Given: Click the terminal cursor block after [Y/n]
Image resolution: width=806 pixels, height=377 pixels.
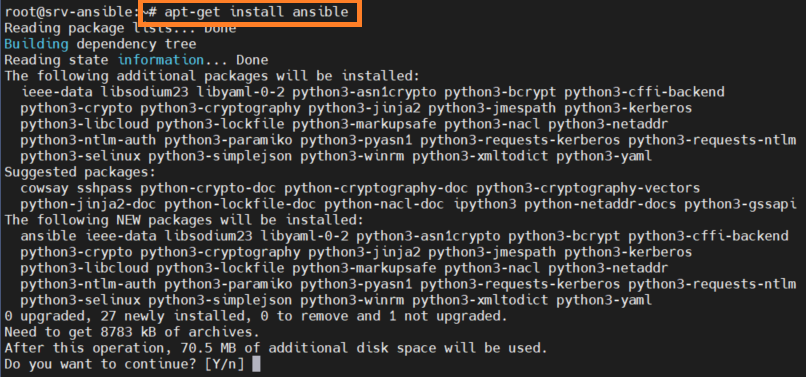Looking at the screenshot, I should pos(257,364).
